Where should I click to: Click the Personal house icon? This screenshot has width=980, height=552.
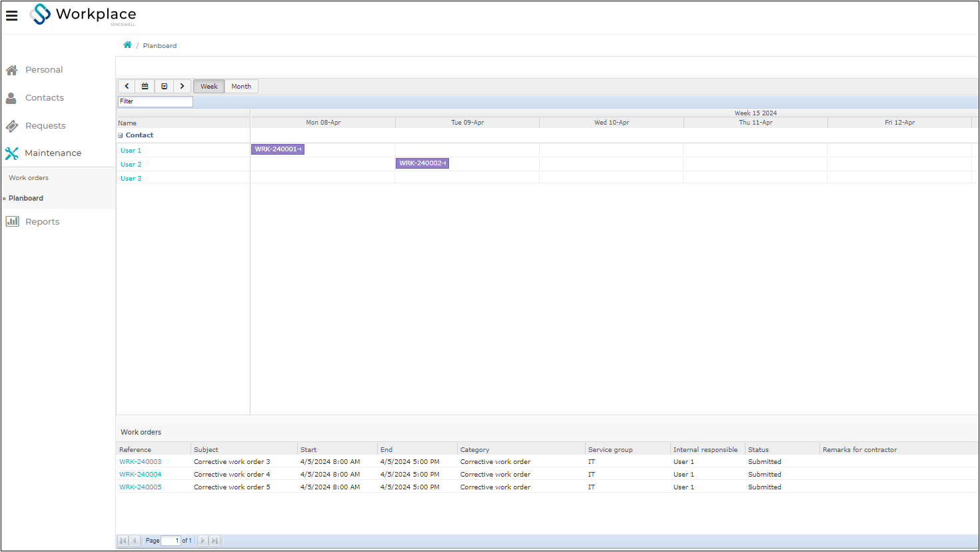click(x=11, y=70)
